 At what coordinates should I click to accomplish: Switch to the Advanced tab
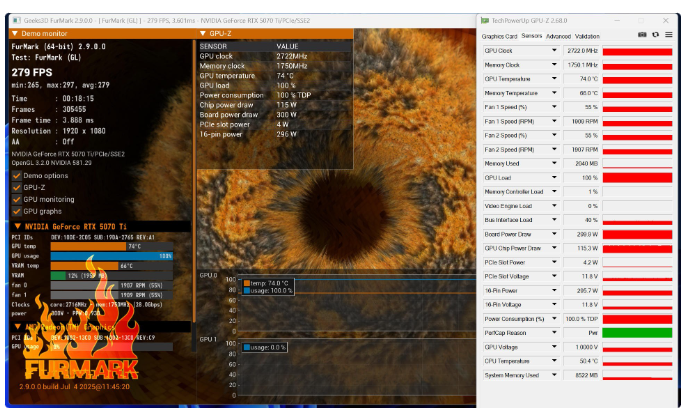(x=558, y=36)
